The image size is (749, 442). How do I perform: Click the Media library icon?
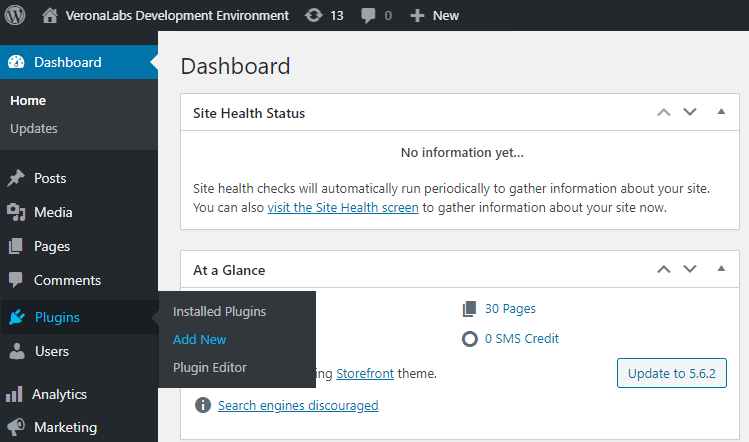(x=16, y=212)
